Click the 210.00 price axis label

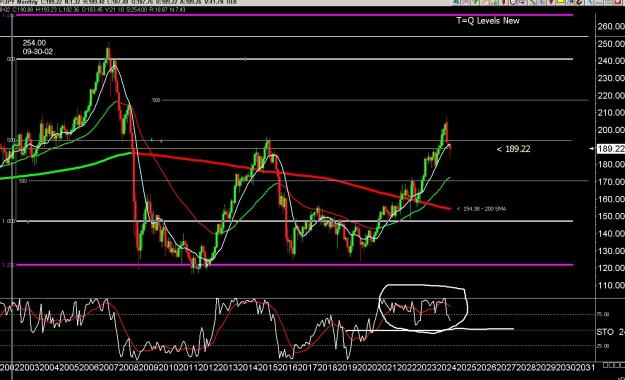pos(611,112)
